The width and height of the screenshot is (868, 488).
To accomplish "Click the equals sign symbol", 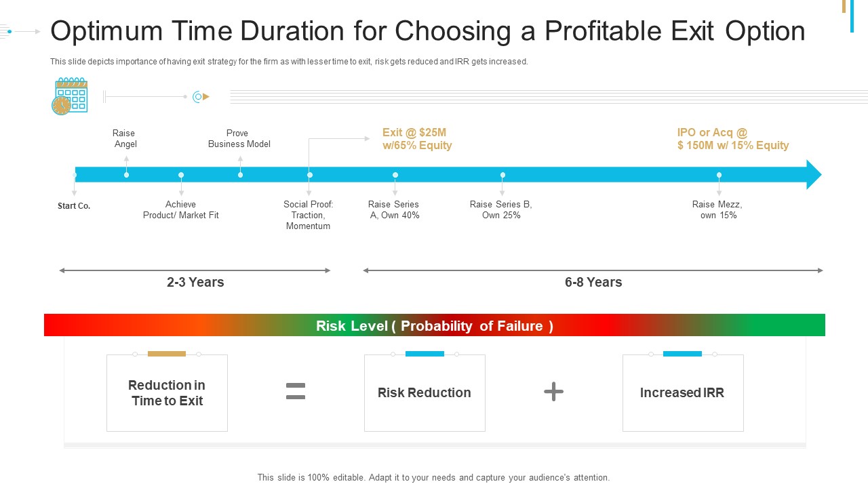I will tap(296, 391).
